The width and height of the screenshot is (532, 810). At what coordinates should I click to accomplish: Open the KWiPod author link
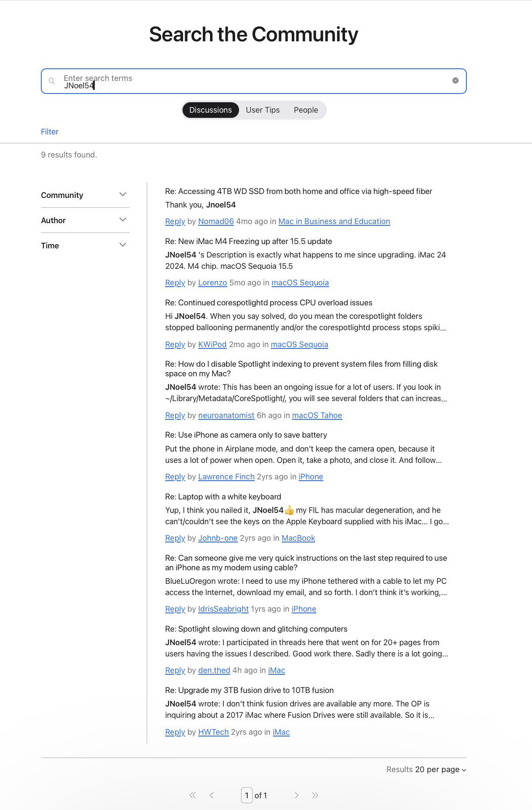[213, 345]
